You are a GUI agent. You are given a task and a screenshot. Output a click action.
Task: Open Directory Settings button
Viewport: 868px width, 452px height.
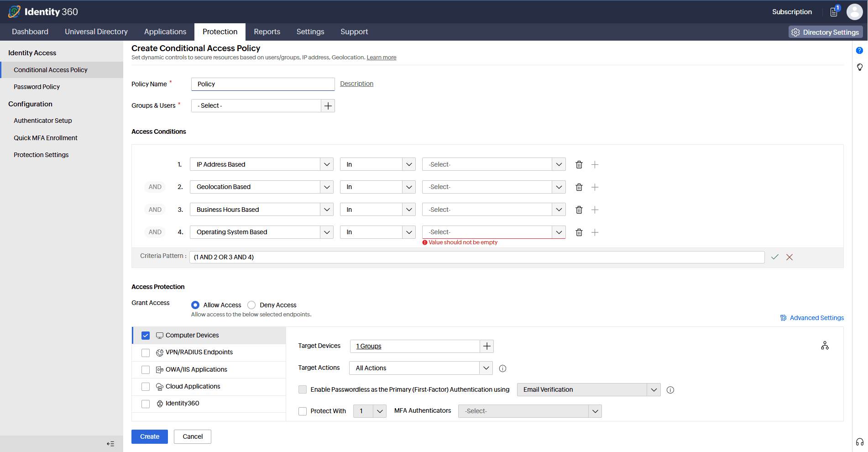[826, 32]
